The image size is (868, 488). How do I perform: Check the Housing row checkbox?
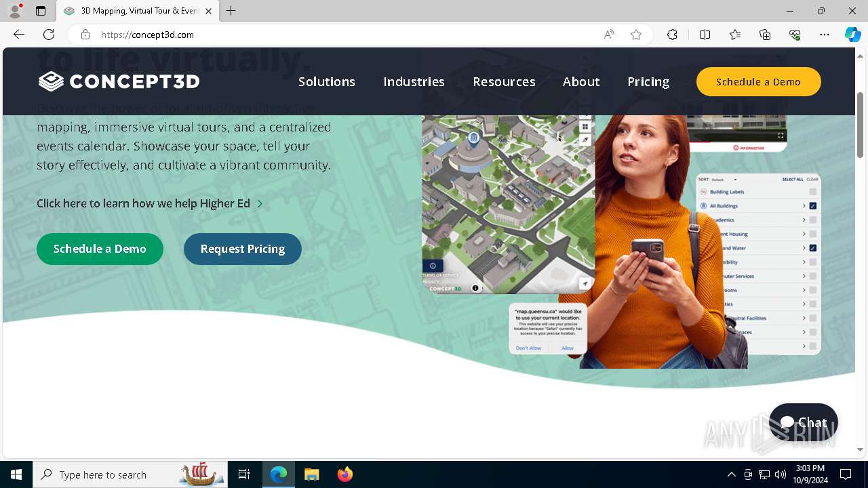[812, 234]
